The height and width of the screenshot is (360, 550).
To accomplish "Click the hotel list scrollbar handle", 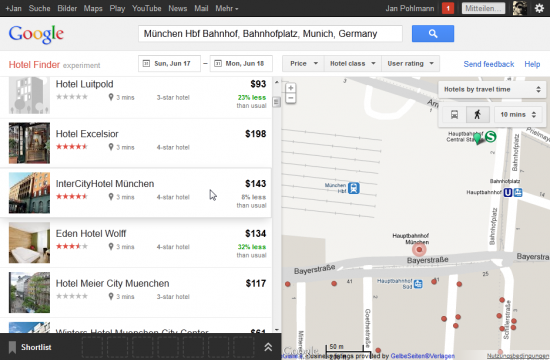I will pos(276,102).
